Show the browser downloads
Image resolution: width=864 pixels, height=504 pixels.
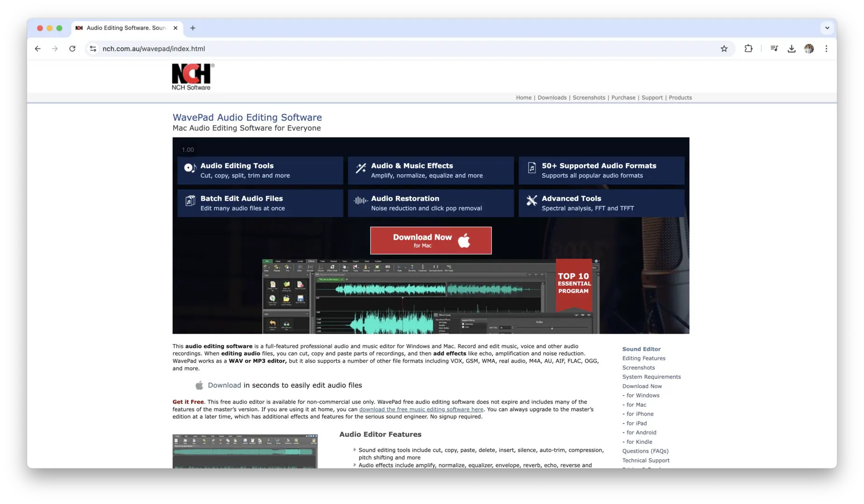coord(792,49)
